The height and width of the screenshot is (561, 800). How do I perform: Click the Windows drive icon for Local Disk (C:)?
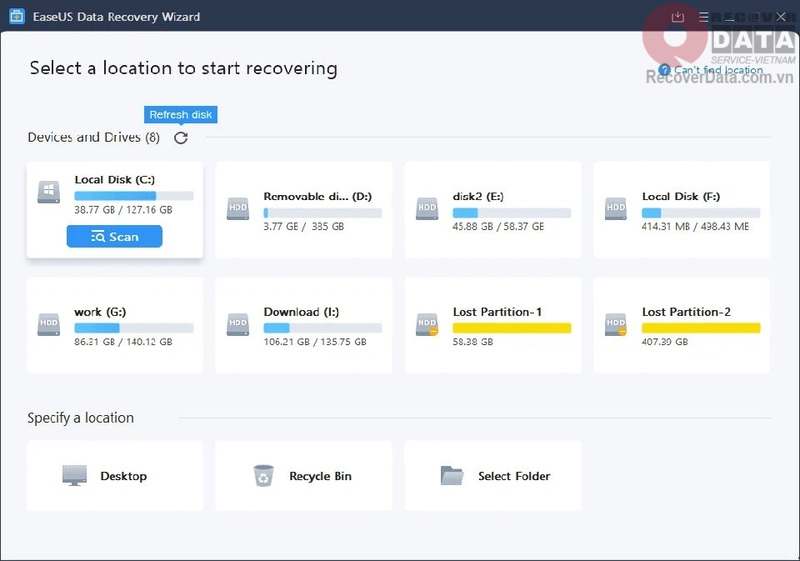[49, 192]
